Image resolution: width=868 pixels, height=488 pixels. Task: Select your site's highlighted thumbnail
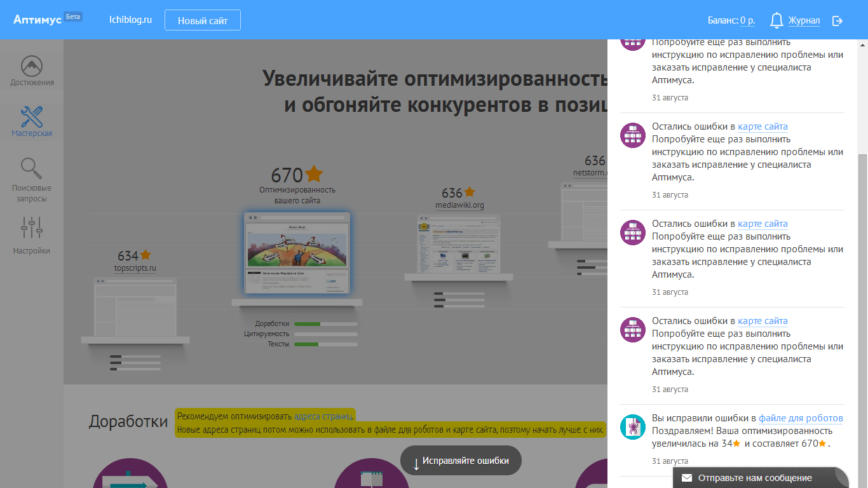tap(297, 254)
